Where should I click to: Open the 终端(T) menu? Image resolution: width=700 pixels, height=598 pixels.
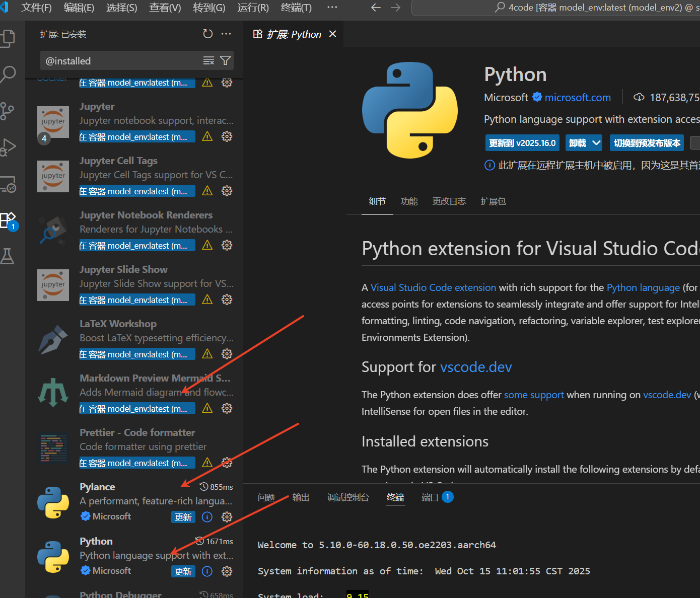[296, 8]
